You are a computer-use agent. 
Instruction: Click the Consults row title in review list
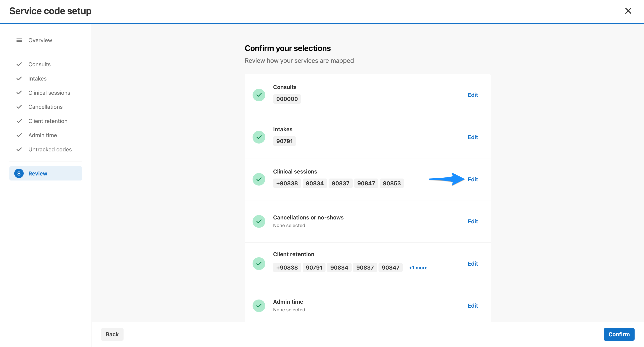coord(285,87)
